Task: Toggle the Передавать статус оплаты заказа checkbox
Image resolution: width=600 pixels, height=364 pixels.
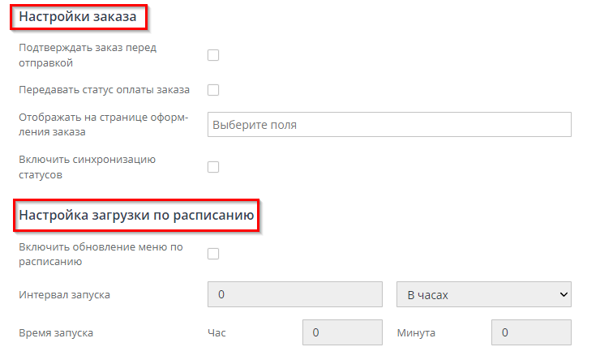Action: coord(214,90)
